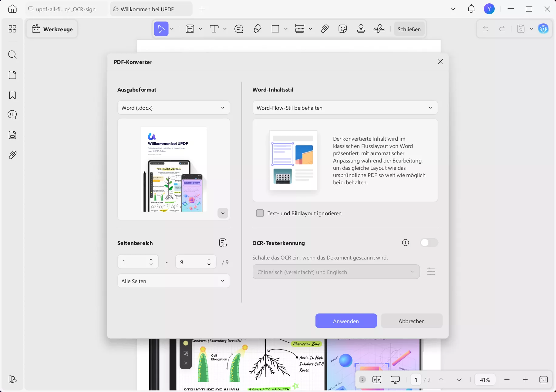The height and width of the screenshot is (392, 556).
Task: Open notifications bell
Action: pyautogui.click(x=471, y=9)
